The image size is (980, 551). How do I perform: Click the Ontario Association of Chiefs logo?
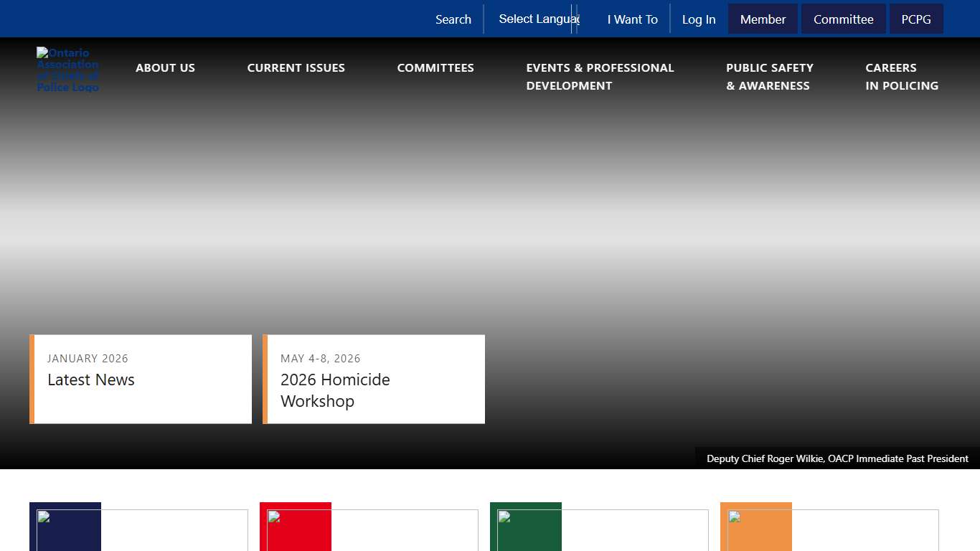[67, 70]
